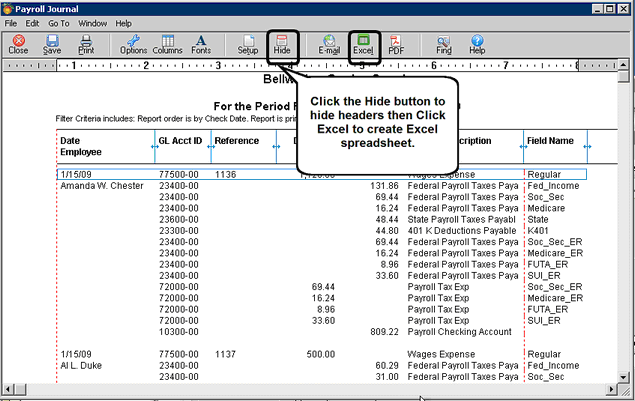Select 401 K Deductions Payable description
The height and width of the screenshot is (401, 635).
(462, 231)
